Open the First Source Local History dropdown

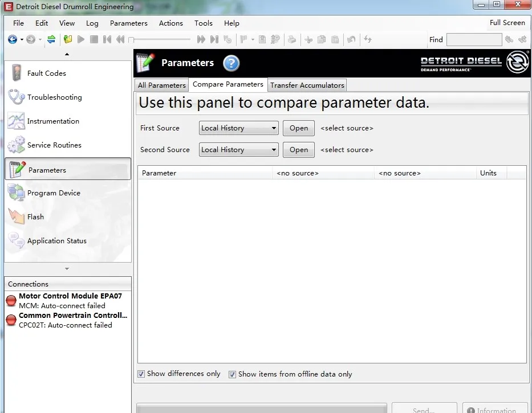(x=239, y=128)
